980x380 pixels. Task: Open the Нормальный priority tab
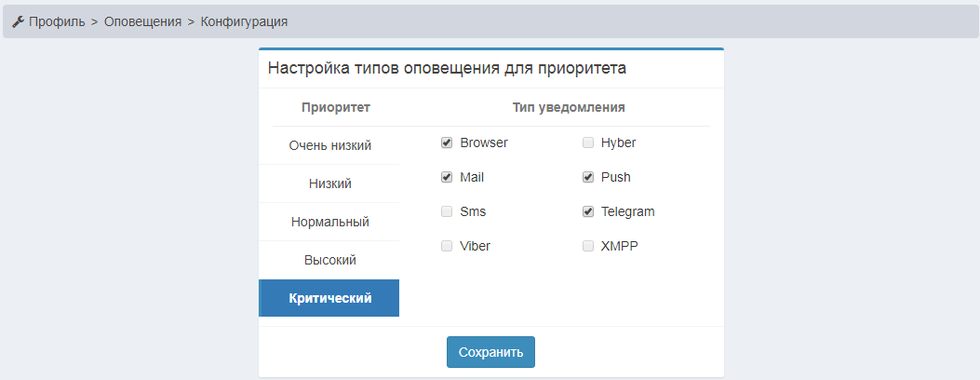click(329, 222)
